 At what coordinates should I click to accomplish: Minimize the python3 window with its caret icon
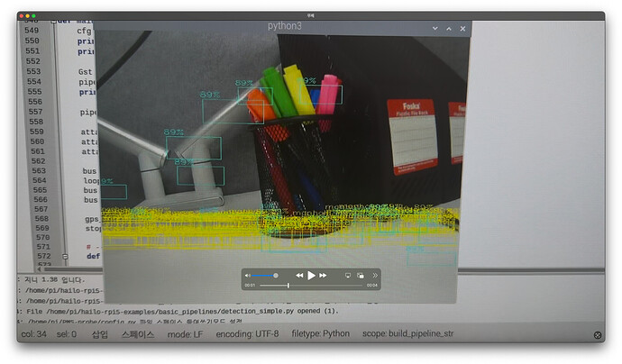tap(449, 29)
